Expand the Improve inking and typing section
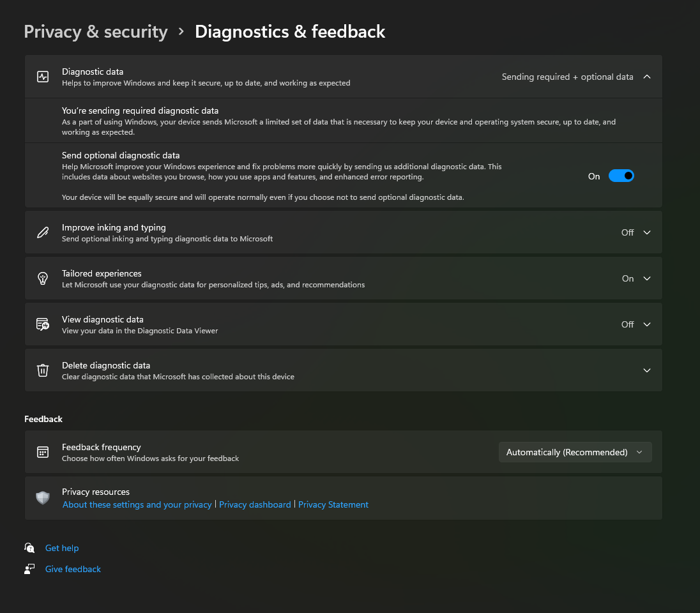 [x=647, y=232]
